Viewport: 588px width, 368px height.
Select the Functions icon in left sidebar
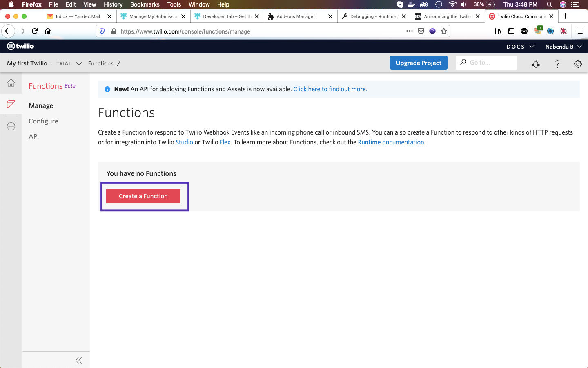(x=11, y=104)
